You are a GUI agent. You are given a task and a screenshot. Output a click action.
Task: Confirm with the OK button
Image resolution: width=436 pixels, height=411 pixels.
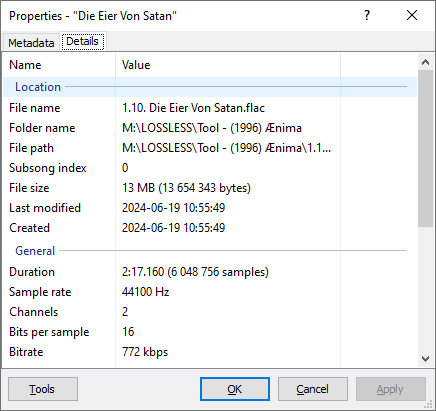pyautogui.click(x=235, y=389)
